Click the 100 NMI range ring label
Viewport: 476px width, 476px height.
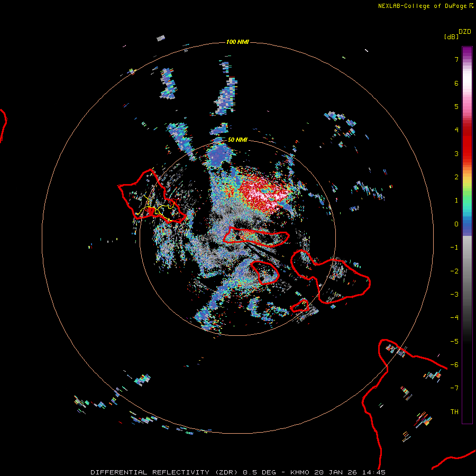[x=237, y=42]
